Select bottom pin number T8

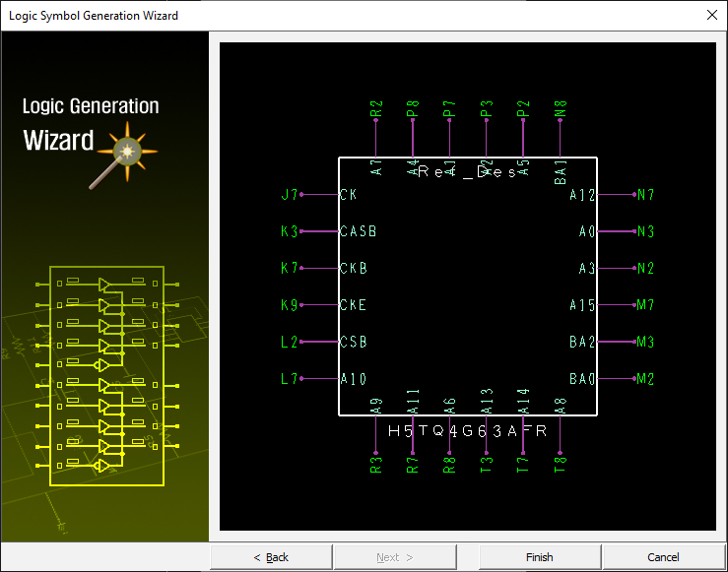pyautogui.click(x=561, y=465)
